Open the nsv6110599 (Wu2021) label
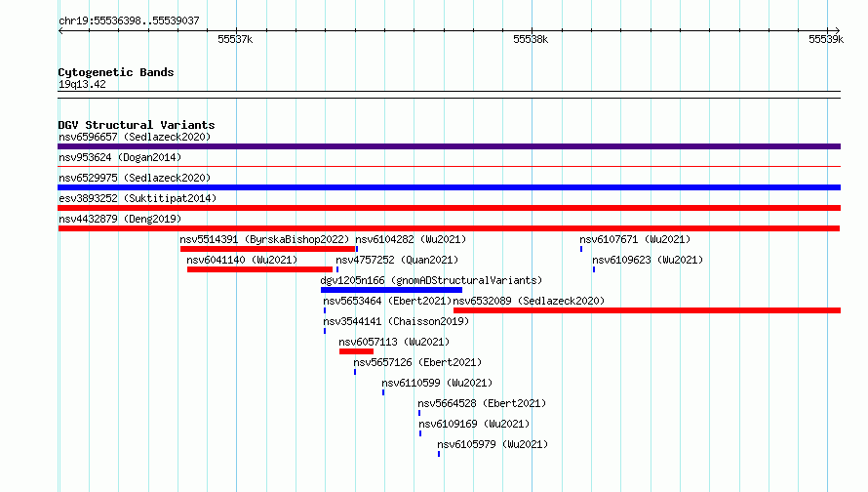868x492 pixels. (437, 383)
